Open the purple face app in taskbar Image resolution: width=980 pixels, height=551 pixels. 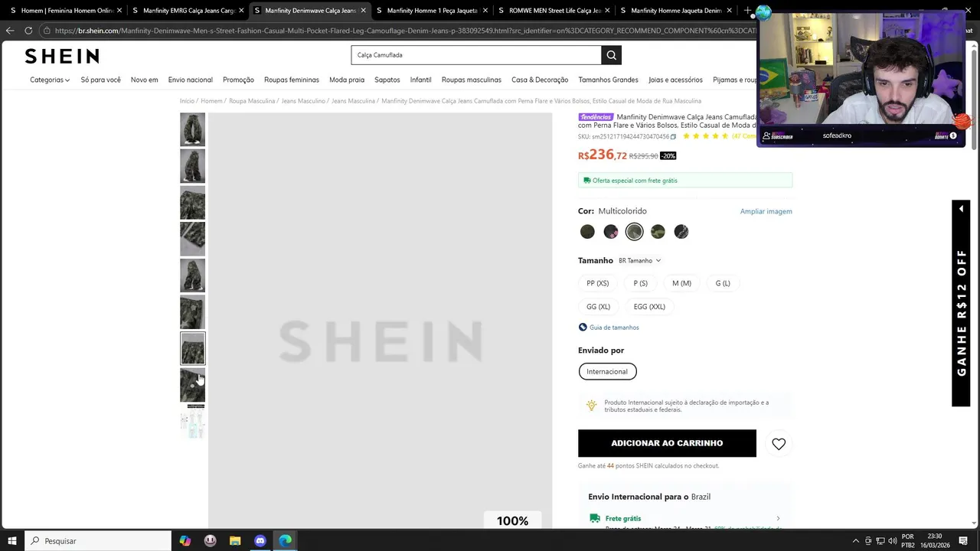[210, 541]
